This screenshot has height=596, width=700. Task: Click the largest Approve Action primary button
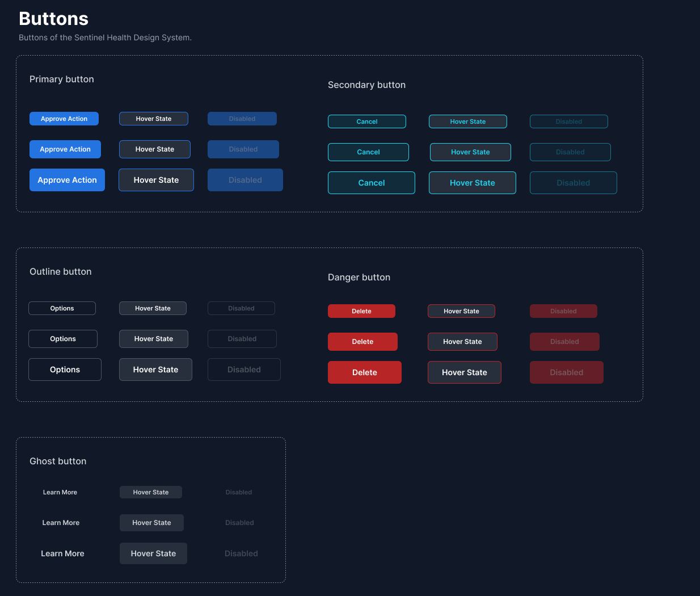(67, 180)
